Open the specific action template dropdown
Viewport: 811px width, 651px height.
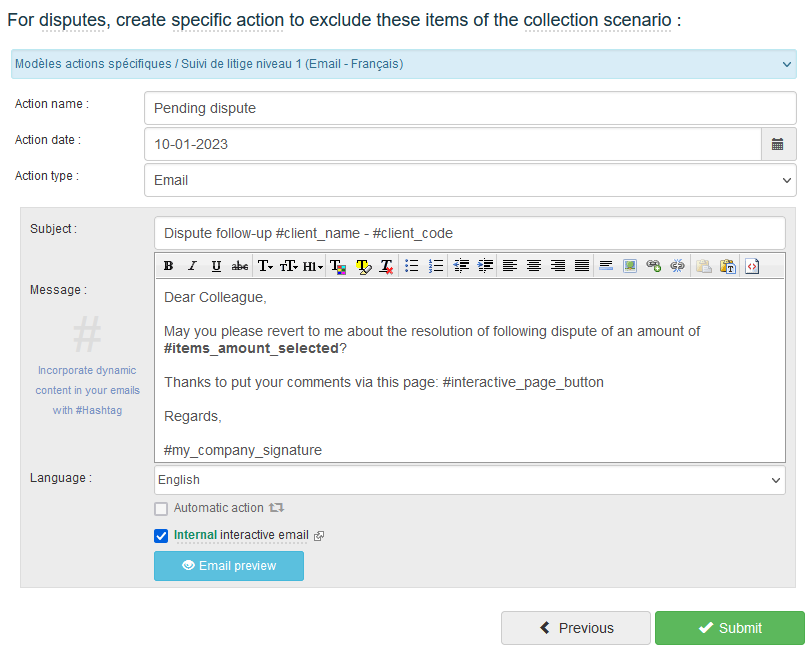point(404,64)
